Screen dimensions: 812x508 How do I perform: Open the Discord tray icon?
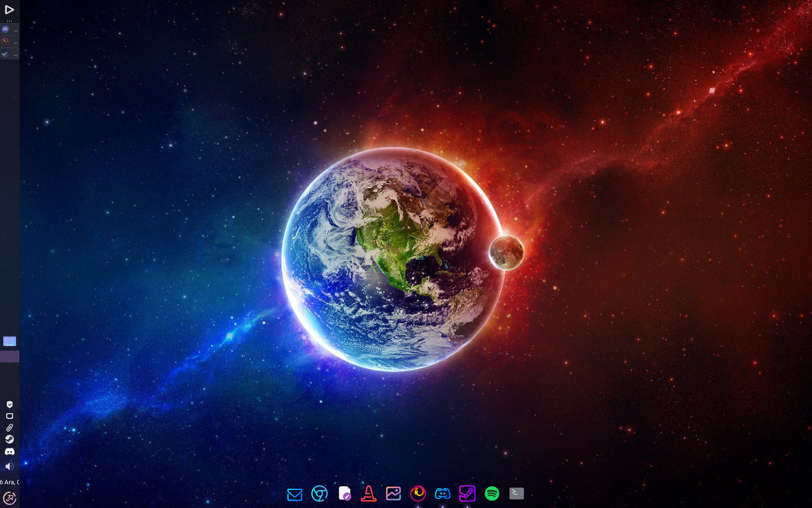pyautogui.click(x=9, y=451)
